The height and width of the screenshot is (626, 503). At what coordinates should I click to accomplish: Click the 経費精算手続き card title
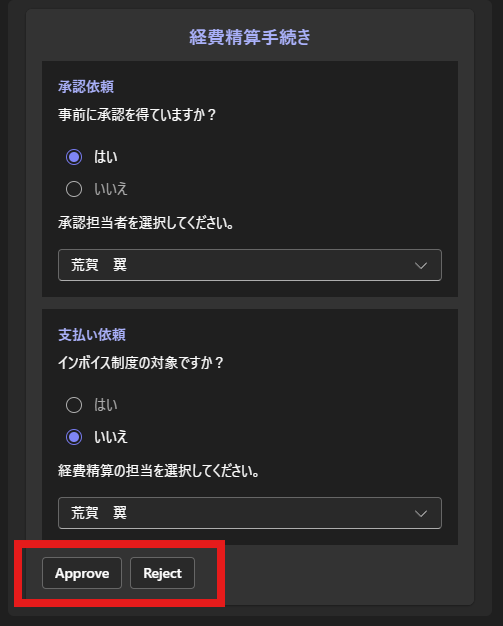[250, 37]
